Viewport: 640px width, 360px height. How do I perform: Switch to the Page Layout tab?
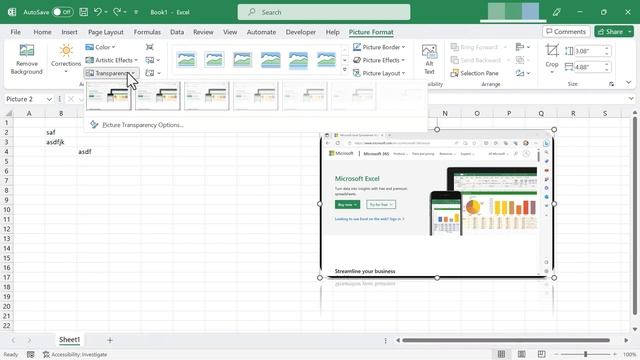click(106, 32)
